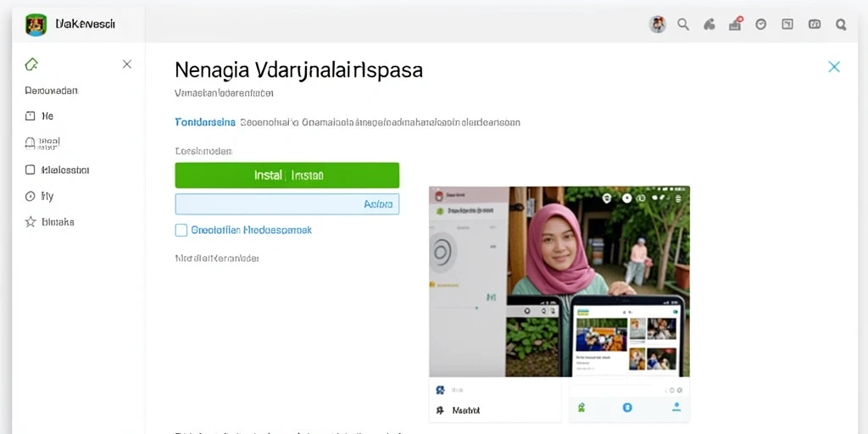Click the app logo in the top-left corner
Viewport: 868px width, 434px height.
pyautogui.click(x=36, y=25)
